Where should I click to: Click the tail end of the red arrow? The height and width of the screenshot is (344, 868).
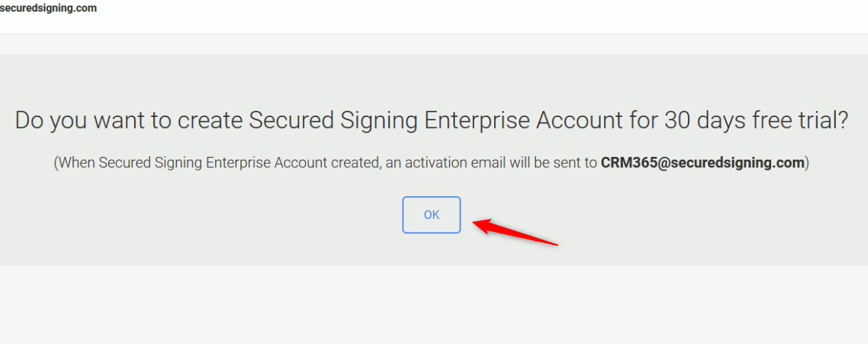point(555,244)
